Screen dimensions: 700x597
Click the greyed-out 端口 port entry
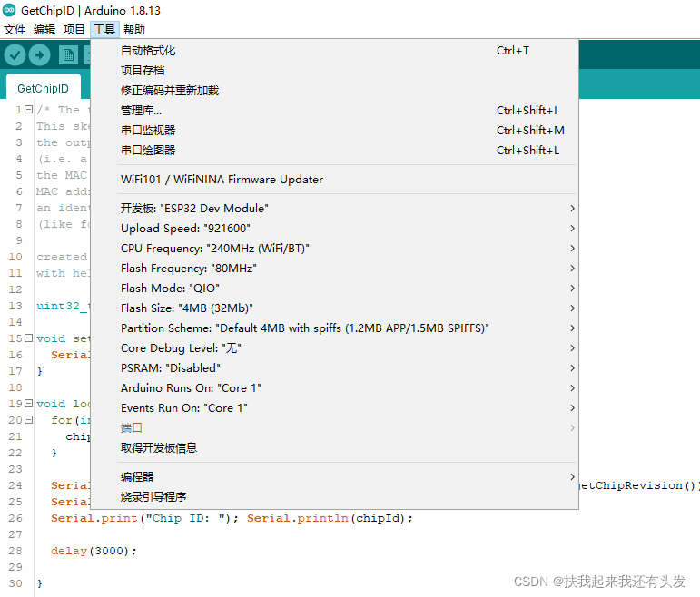click(335, 428)
